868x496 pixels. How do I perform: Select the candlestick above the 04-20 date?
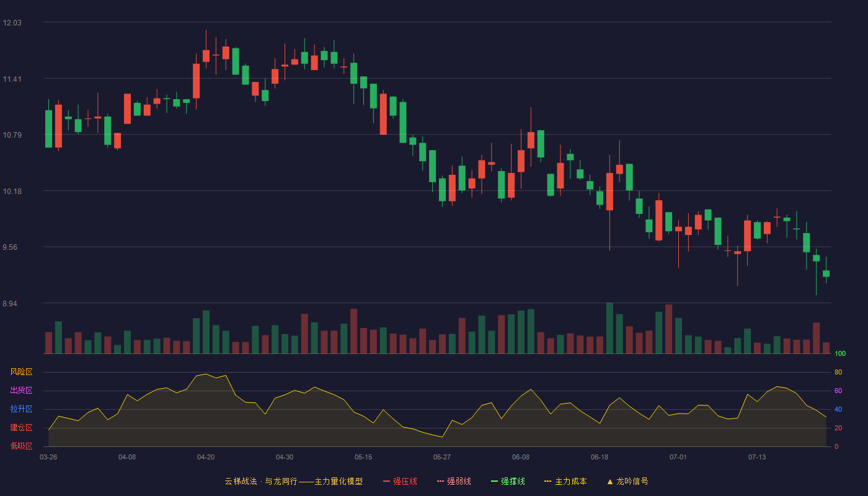206,56
